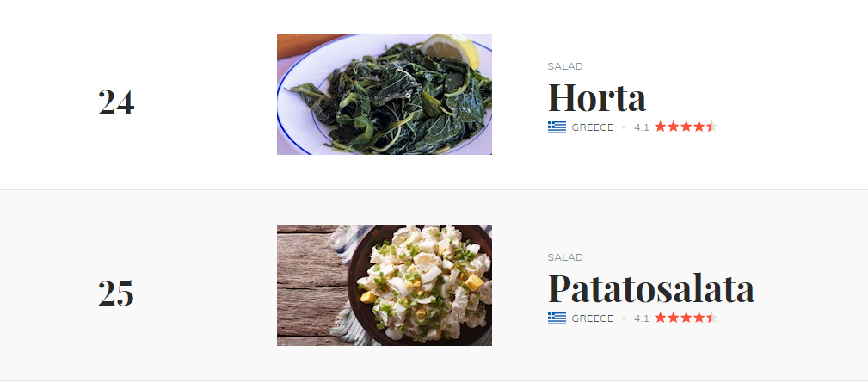Click the GREECE country text under Horta

coord(593,128)
